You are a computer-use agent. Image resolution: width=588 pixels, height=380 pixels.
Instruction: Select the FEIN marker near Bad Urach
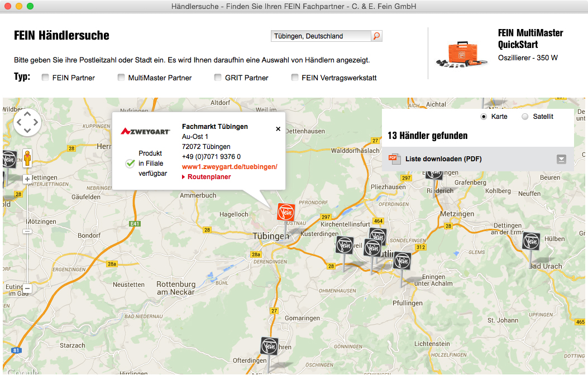click(x=531, y=242)
